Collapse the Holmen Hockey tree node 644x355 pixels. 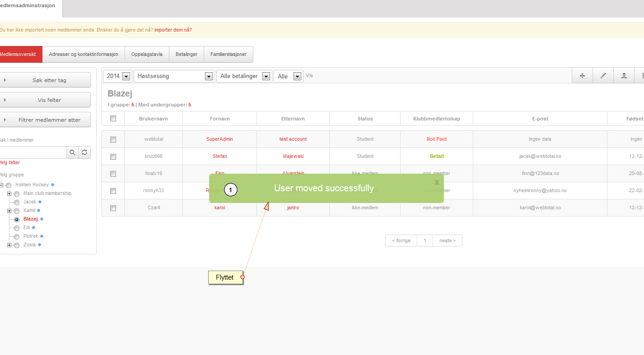pyautogui.click(x=1, y=184)
